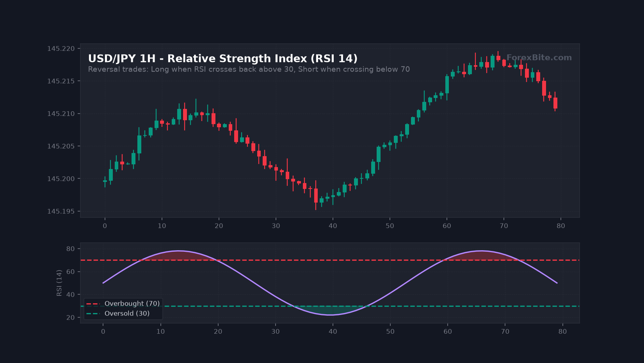Click green dashed line sample beside Oversold legend
This screenshot has width=644, height=363.
pos(93,313)
